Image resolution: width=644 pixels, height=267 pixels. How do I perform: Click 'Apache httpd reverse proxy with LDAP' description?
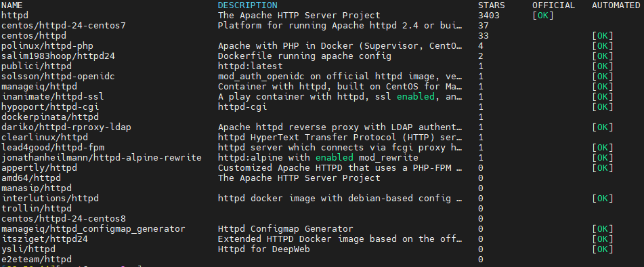[340, 127]
